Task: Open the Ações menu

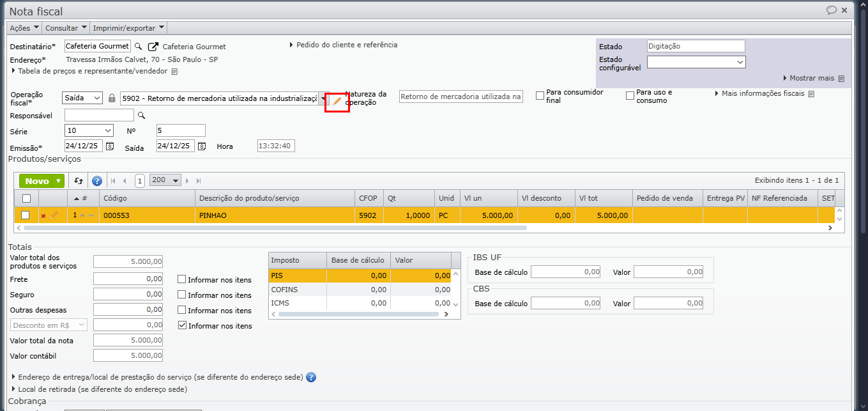Action: pyautogui.click(x=24, y=28)
